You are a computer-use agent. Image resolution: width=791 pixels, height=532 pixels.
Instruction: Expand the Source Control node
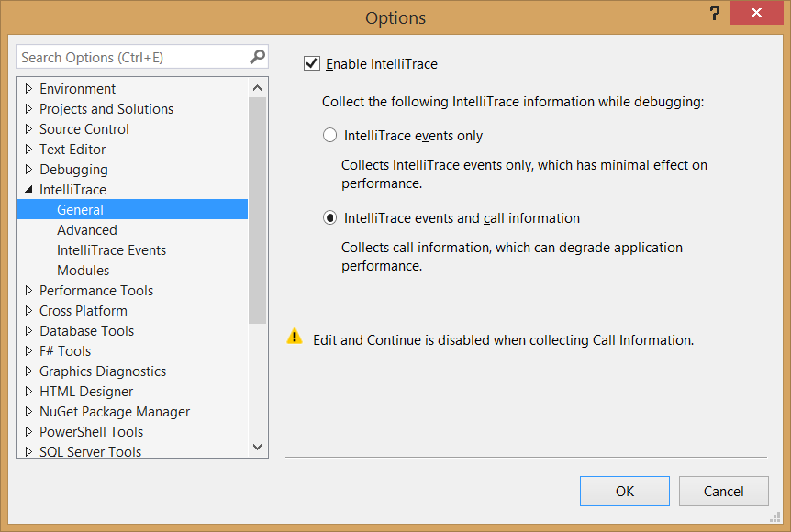[28, 129]
